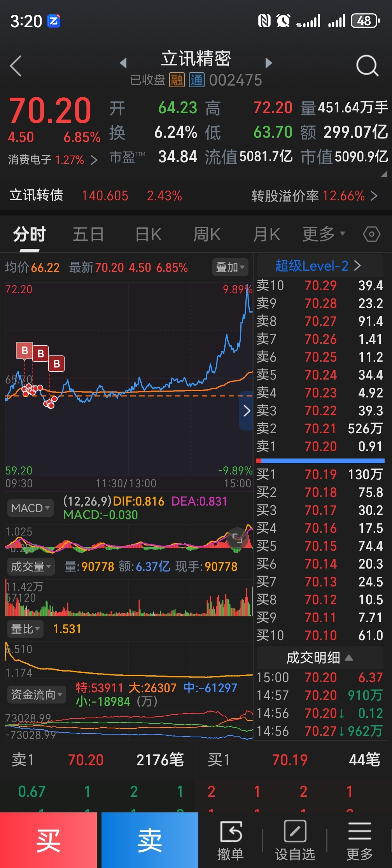
Task: Open 超级Level-2 link
Action: pyautogui.click(x=319, y=266)
